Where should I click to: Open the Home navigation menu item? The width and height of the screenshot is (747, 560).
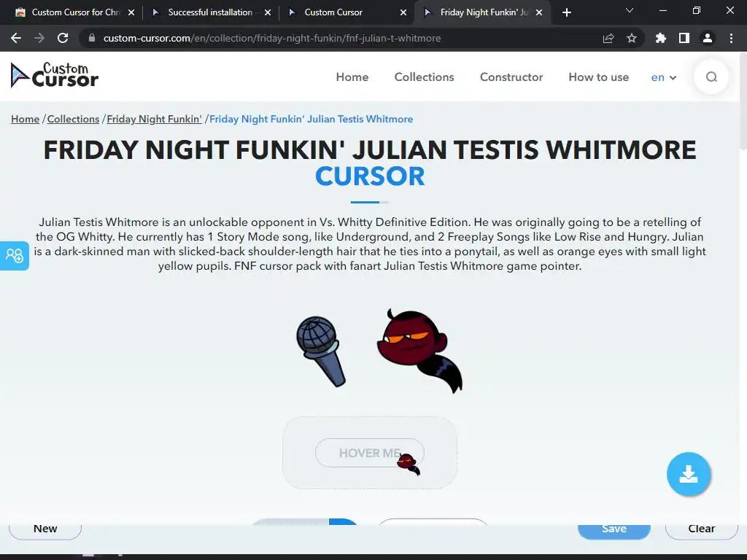(x=352, y=77)
